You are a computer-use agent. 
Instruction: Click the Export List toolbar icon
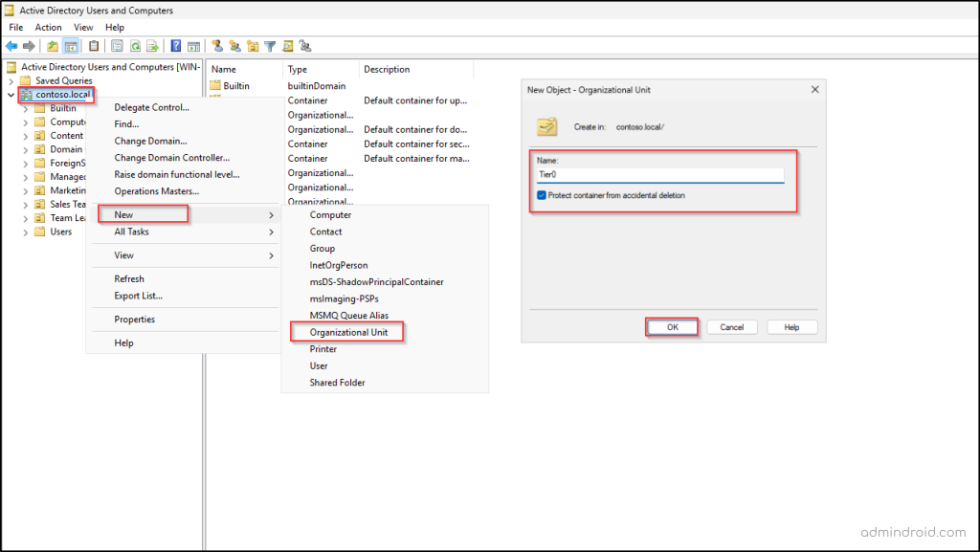pyautogui.click(x=152, y=46)
